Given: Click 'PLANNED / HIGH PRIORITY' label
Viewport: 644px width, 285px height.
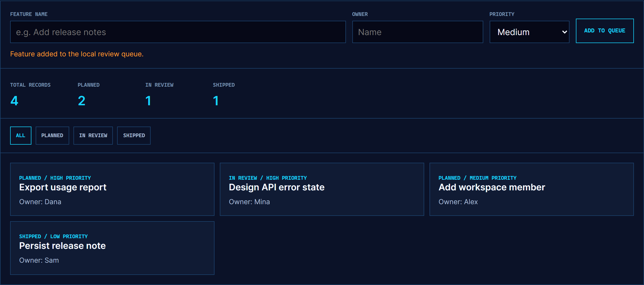Looking at the screenshot, I should tap(55, 178).
